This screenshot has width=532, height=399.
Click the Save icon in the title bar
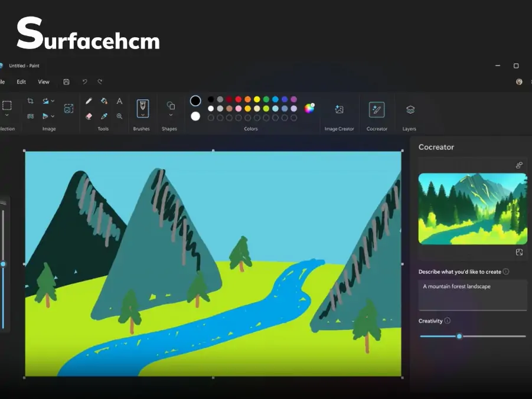tap(66, 82)
